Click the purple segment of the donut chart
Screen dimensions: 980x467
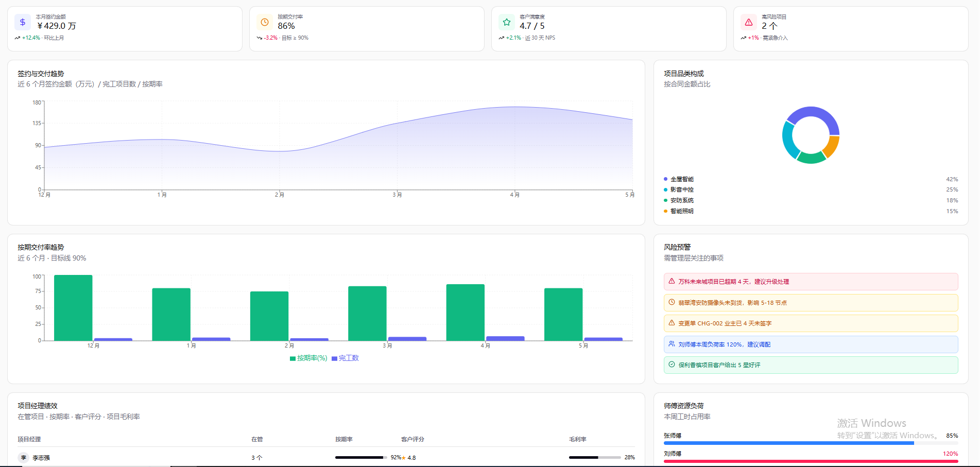click(816, 112)
